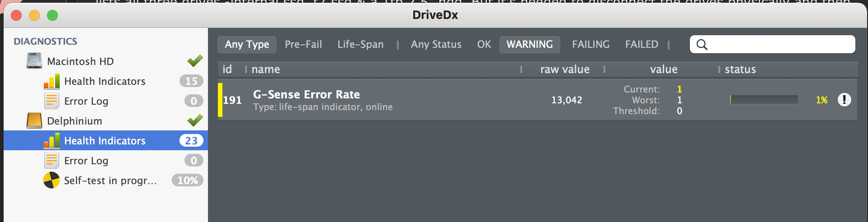This screenshot has height=222, width=868.
Task: Click the green checkmark beside Delphinium
Action: (x=195, y=120)
